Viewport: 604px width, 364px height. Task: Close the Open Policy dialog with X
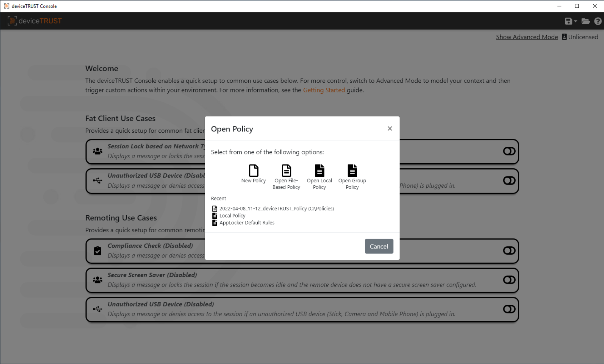390,128
